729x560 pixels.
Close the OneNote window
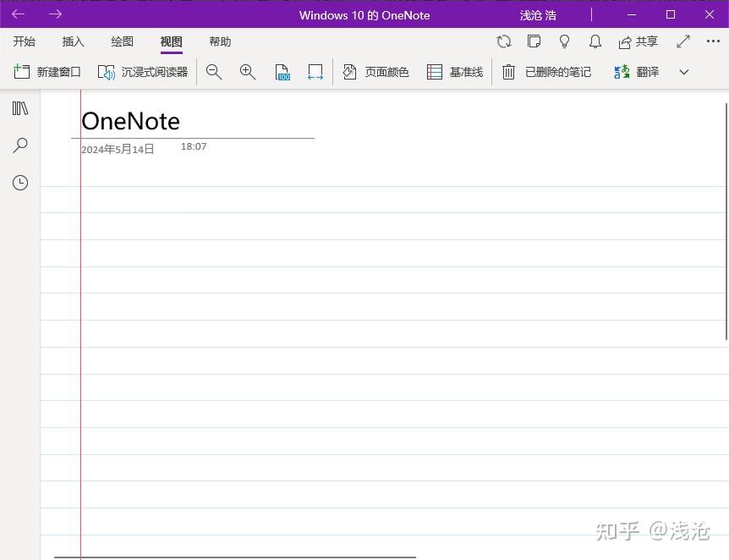pos(710,15)
